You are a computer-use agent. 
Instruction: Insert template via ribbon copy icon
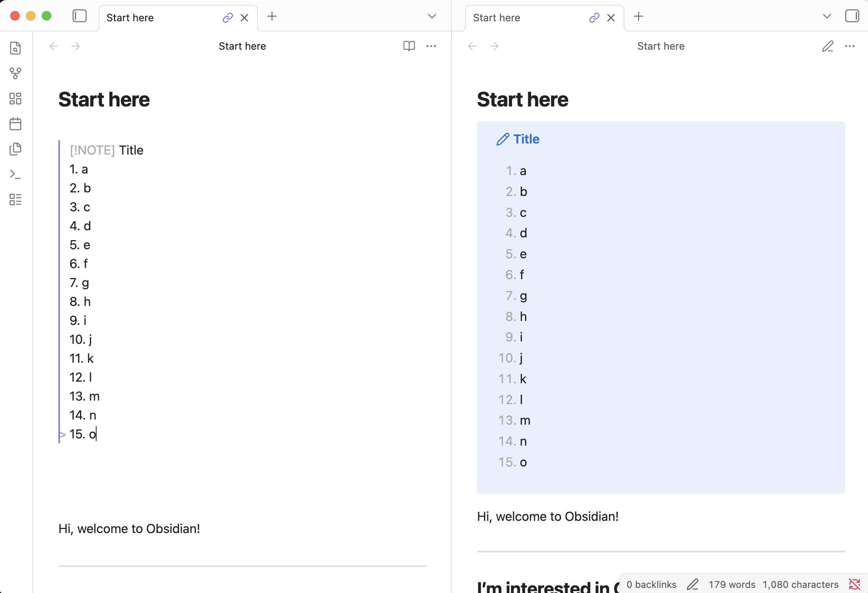(x=15, y=149)
